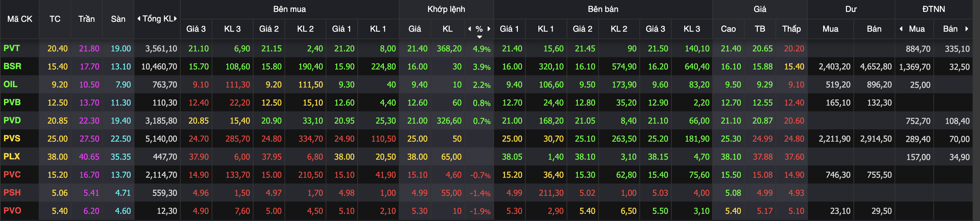This screenshot has width=980, height=221.
Task: Click right arrow beside Tổng KL header
Action: point(175,19)
